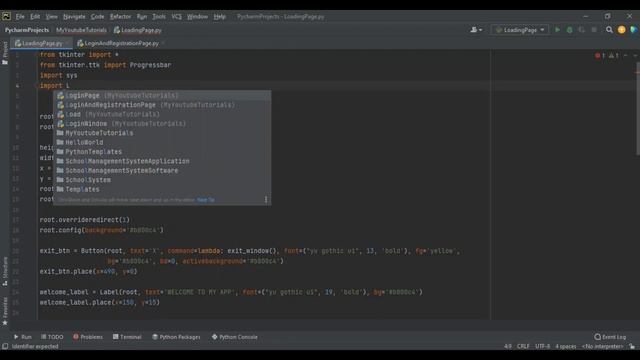Select the HelloWorld folder suggestion
This screenshot has width=640, height=360.
click(x=162, y=142)
